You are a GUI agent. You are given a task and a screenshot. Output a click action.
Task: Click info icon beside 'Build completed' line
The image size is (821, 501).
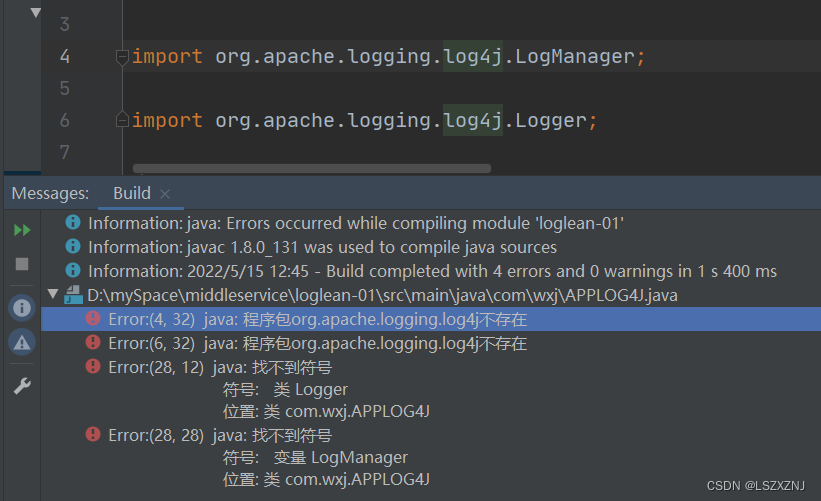(x=73, y=270)
